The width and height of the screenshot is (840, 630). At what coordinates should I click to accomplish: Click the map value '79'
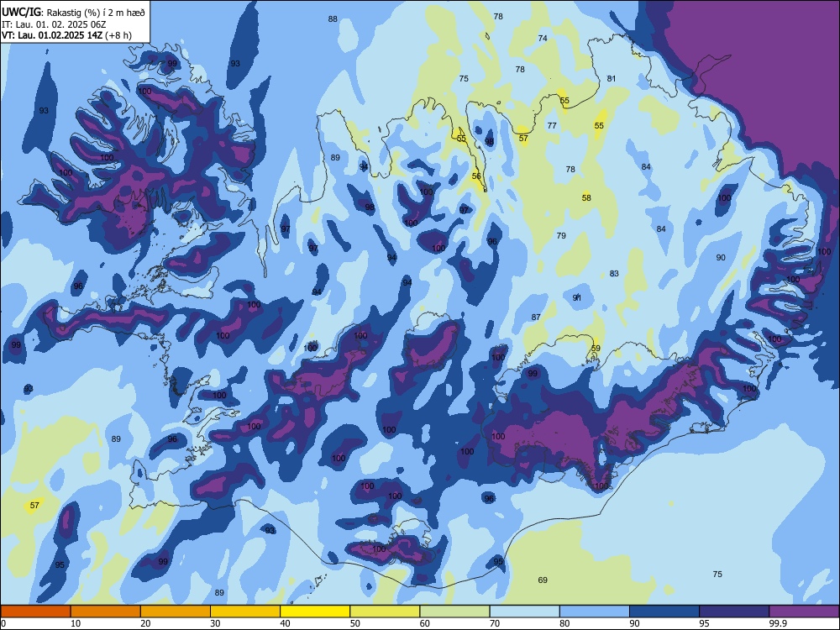click(x=561, y=236)
